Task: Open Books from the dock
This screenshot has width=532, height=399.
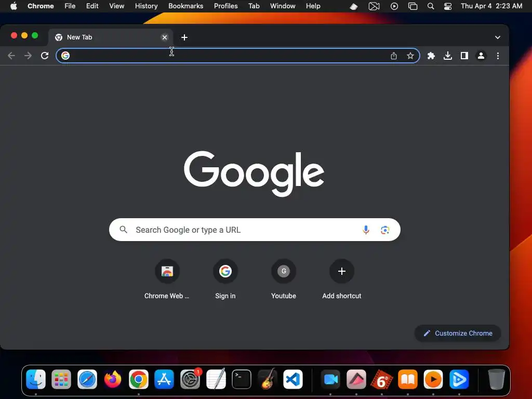Action: [407, 379]
